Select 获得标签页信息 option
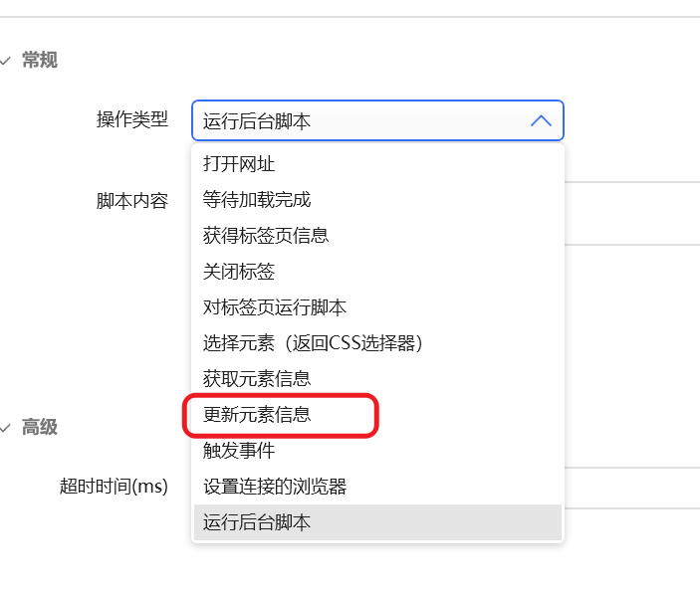Image resolution: width=700 pixels, height=599 pixels. [266, 235]
